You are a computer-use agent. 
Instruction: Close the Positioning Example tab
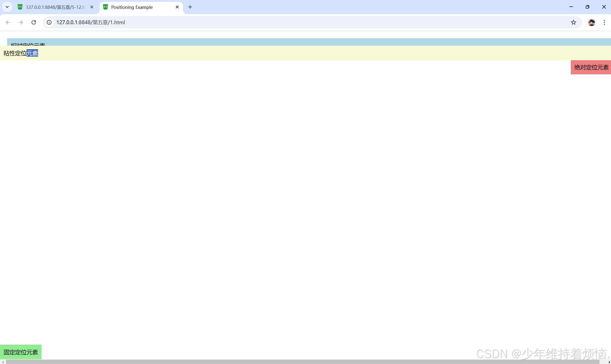coord(177,7)
